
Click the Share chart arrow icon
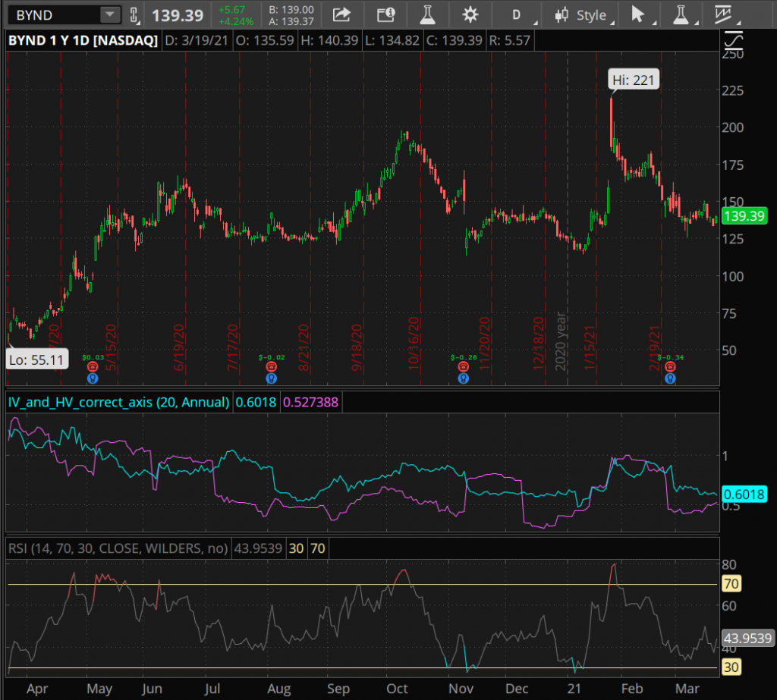(x=341, y=15)
